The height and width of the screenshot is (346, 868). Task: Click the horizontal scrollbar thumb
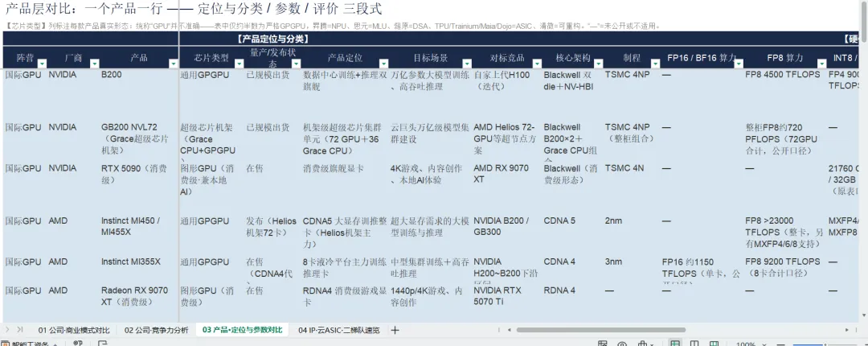coord(600,330)
